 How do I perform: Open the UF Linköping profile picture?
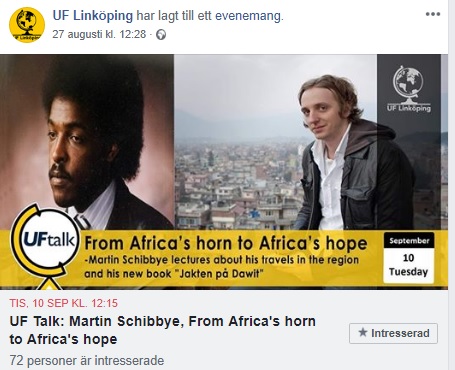(27, 25)
